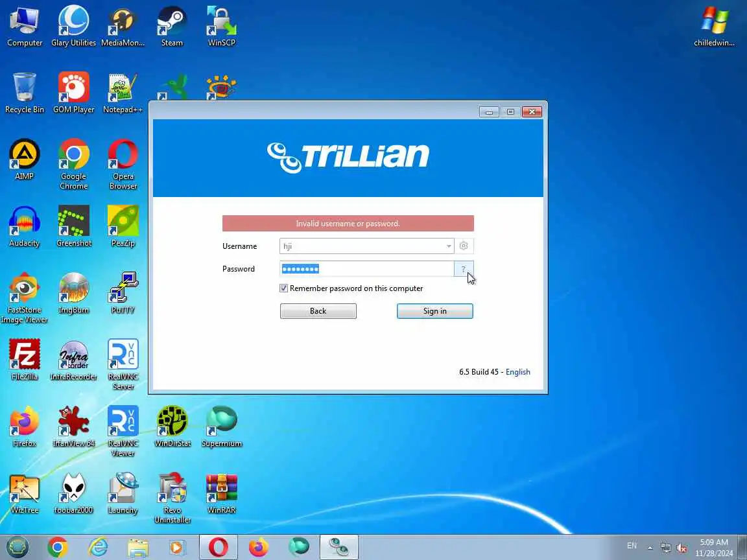The width and height of the screenshot is (747, 560).
Task: Select the Recycle Bin icon
Action: pos(24,93)
